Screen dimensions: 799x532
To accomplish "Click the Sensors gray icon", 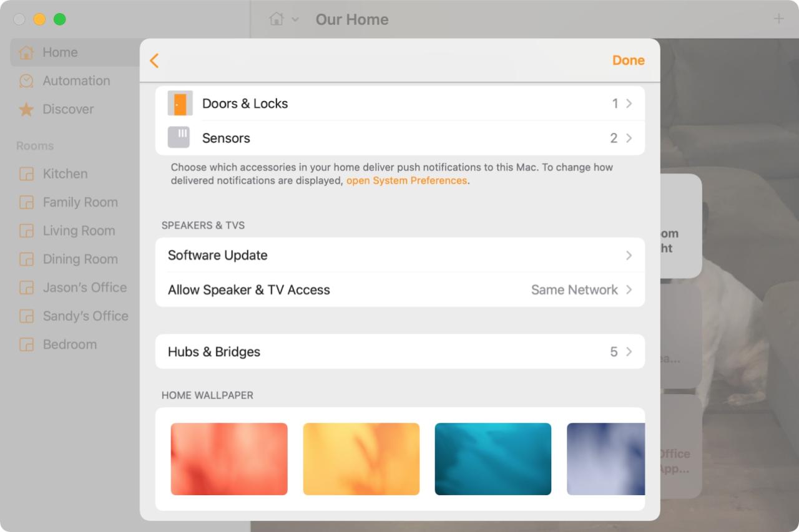I will 179,138.
